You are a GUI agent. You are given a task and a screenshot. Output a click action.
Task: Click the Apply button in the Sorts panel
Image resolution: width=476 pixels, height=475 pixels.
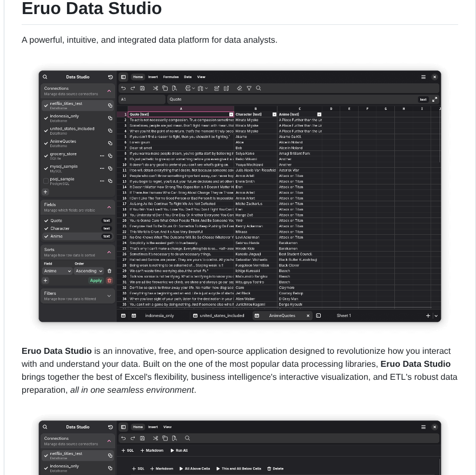click(x=96, y=280)
